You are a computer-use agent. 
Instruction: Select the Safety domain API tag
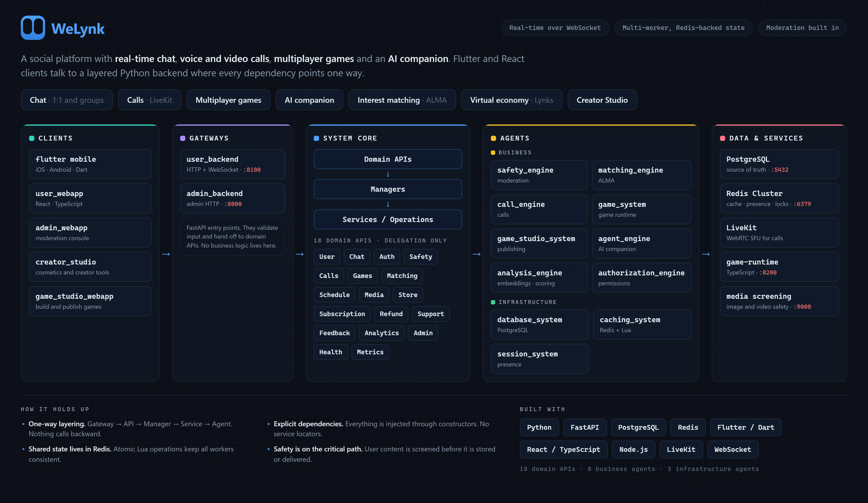pyautogui.click(x=421, y=257)
